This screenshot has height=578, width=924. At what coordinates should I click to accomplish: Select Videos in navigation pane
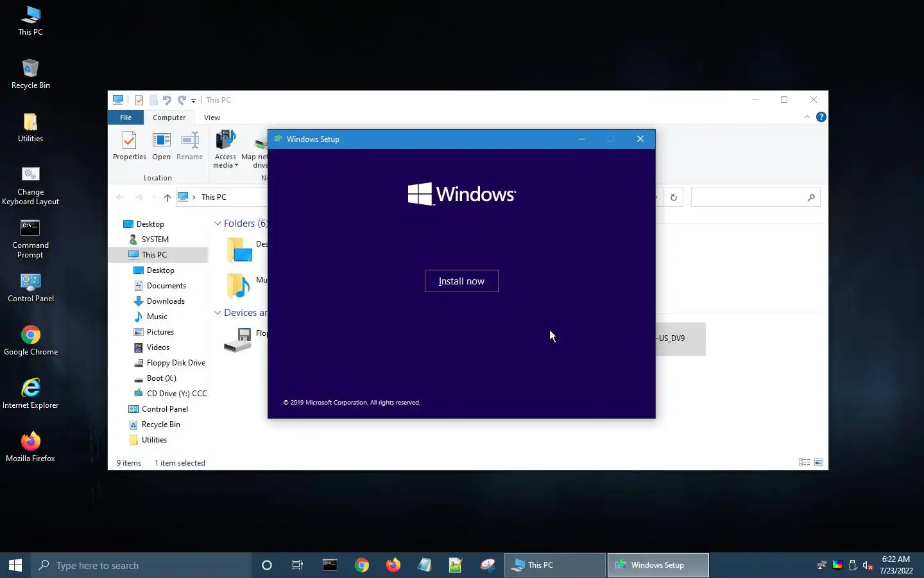pyautogui.click(x=158, y=347)
